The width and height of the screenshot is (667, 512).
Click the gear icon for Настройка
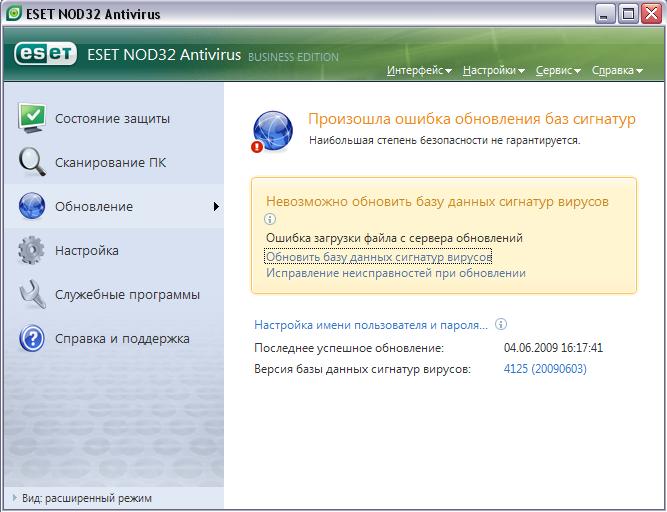[31, 250]
